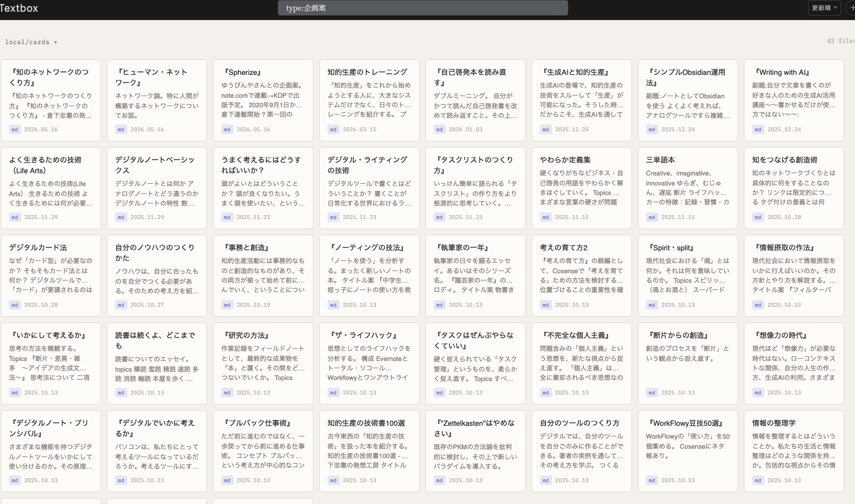Open the 『研究の方法』 card

(263, 364)
